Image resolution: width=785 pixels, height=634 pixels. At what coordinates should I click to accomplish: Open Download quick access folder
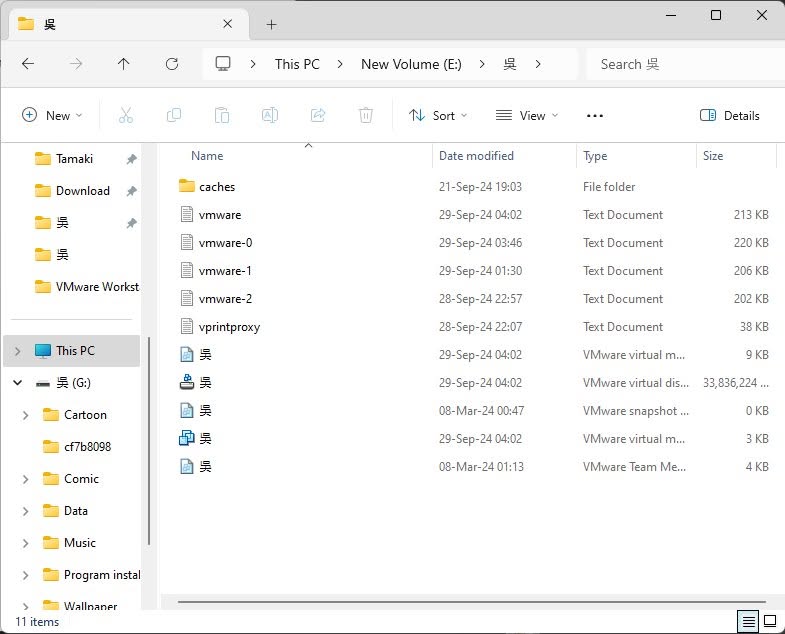(83, 191)
